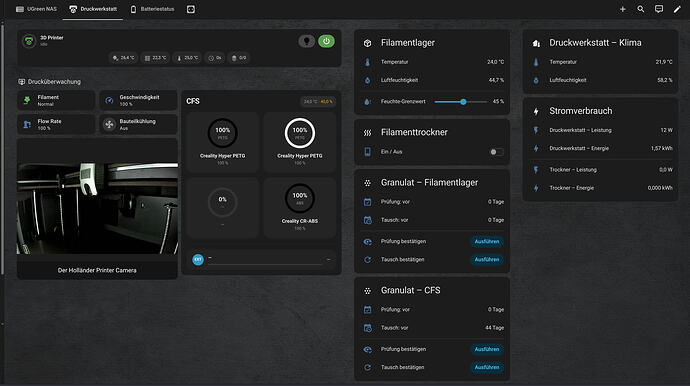Click Klima Temperatur 21,9 °C value

pos(664,62)
